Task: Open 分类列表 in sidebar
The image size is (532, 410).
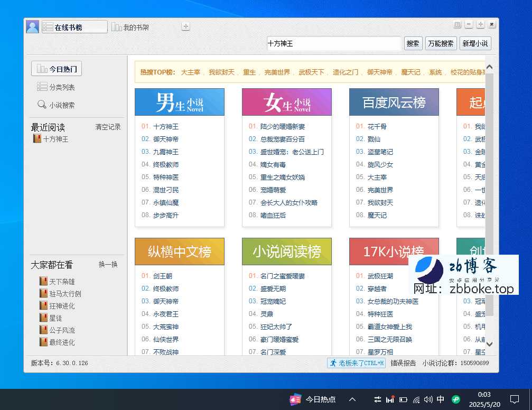Action: point(55,87)
